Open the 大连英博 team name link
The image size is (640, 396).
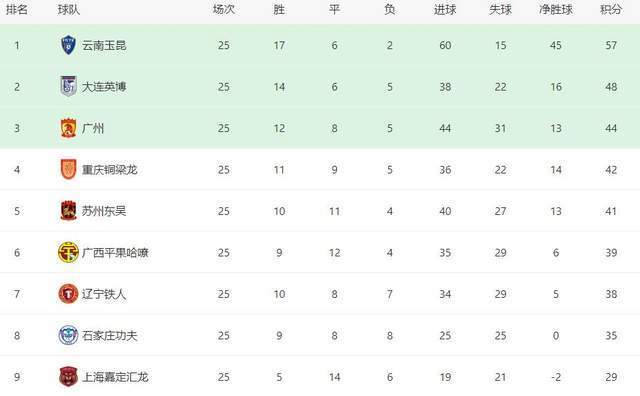pos(104,87)
